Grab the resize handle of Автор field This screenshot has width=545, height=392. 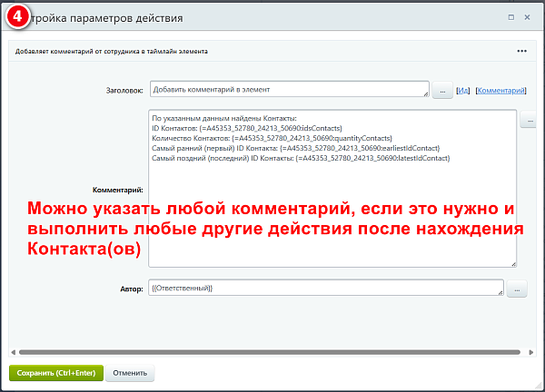point(500,293)
